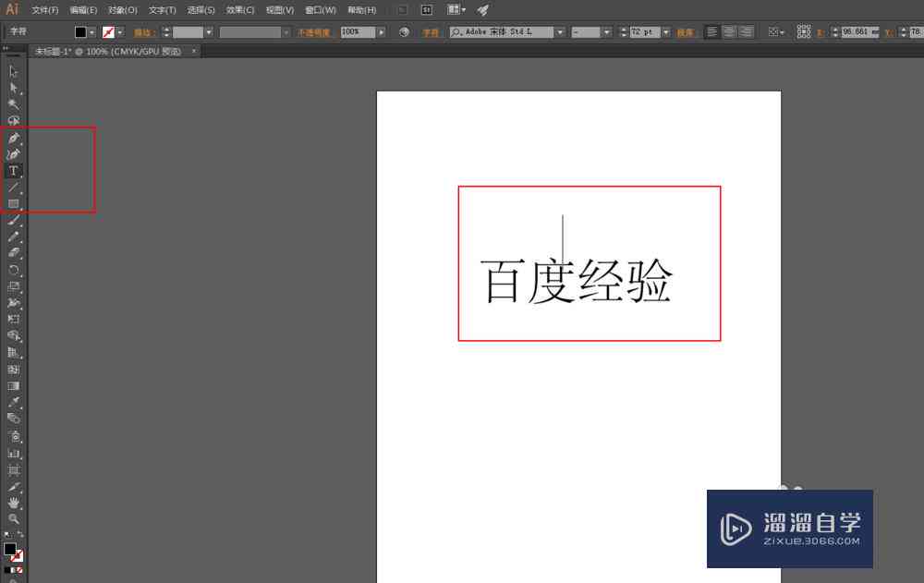Click the control bar fill color swatch
924x583 pixels.
tap(80, 32)
